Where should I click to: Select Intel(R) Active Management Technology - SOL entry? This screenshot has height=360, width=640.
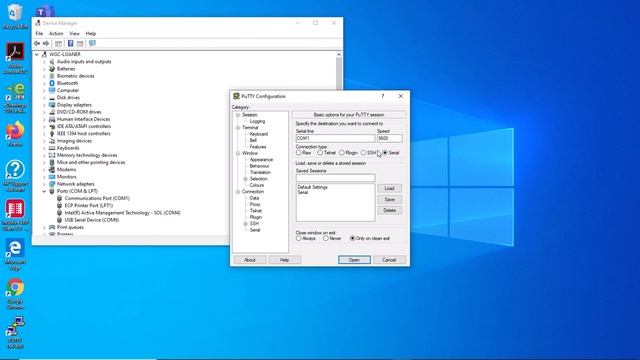point(122,213)
